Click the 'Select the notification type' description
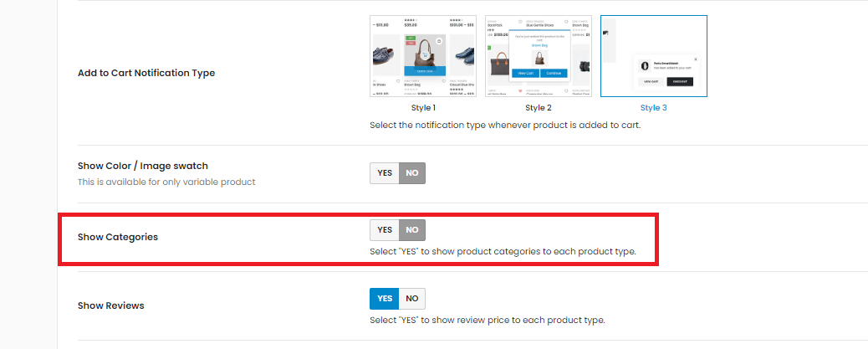 click(x=505, y=126)
